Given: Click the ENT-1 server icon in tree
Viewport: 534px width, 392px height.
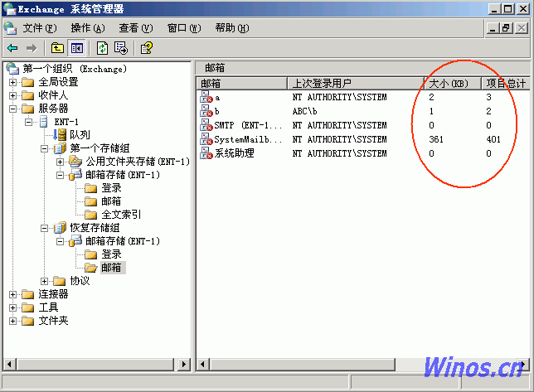Looking at the screenshot, I should (x=44, y=122).
